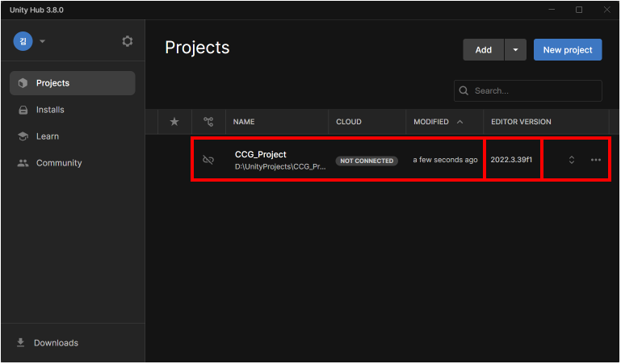
Task: Open the Preferences gear icon
Action: tap(127, 41)
